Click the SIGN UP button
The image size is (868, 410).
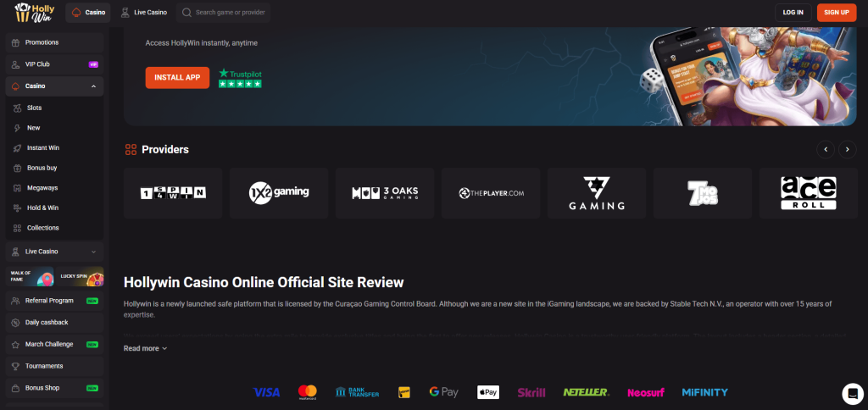point(837,12)
